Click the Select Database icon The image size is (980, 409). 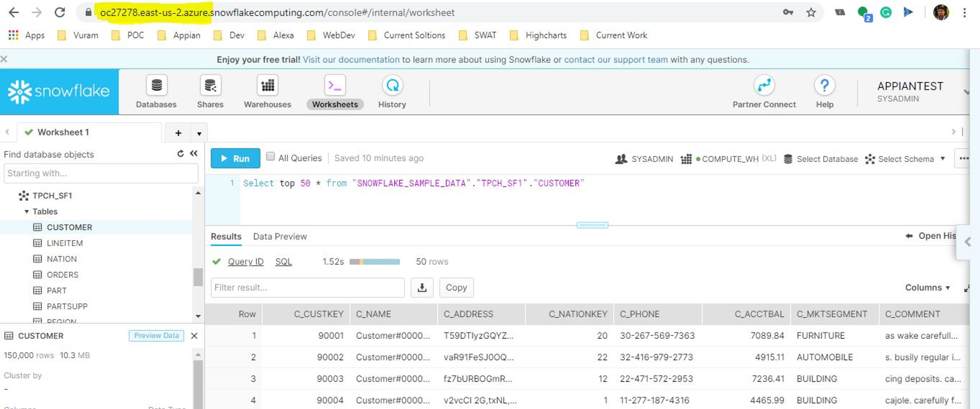click(x=788, y=159)
